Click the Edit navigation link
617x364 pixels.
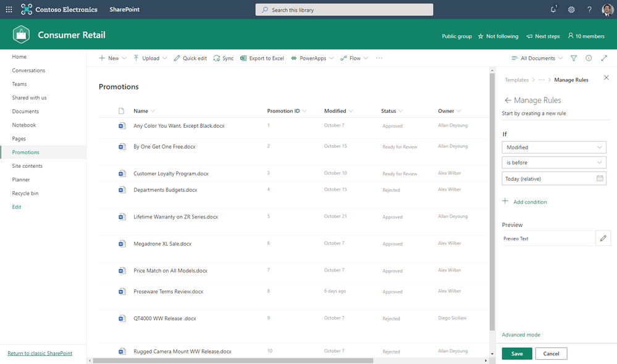[x=17, y=207]
